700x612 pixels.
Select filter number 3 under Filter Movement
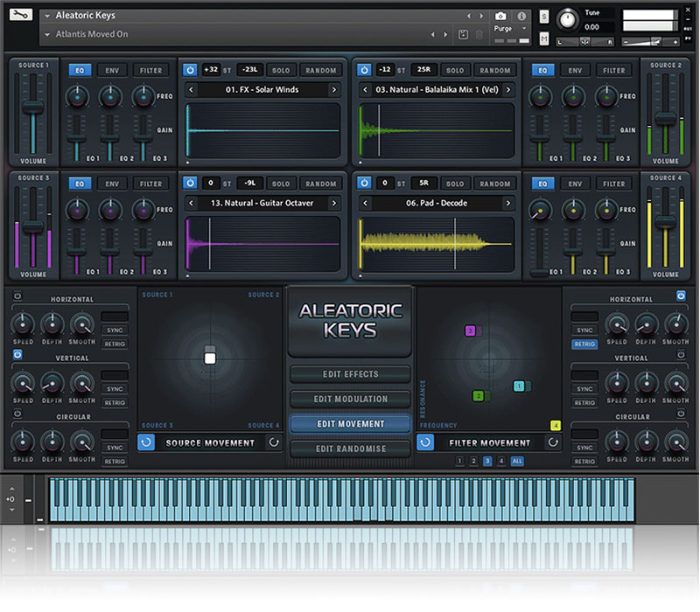[487, 460]
